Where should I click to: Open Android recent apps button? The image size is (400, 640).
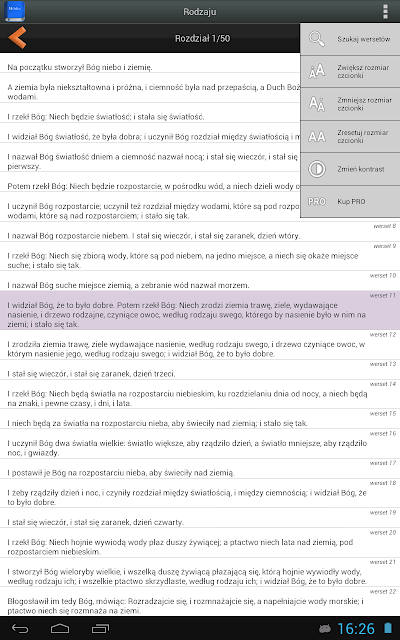point(100,629)
